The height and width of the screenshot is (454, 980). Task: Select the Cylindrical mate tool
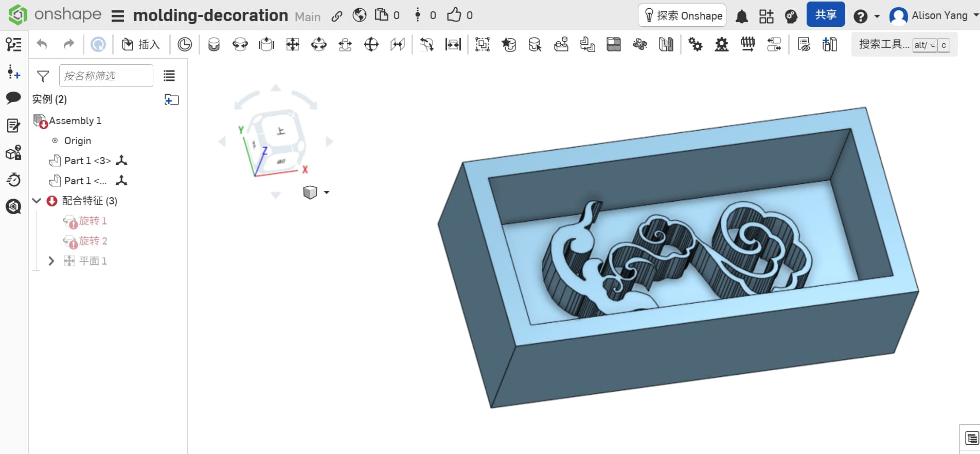pos(319,45)
